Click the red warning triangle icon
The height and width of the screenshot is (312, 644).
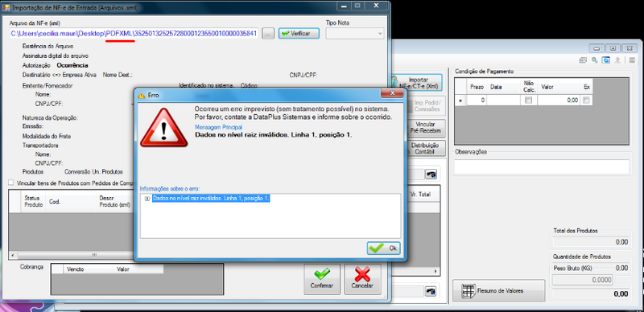click(164, 128)
